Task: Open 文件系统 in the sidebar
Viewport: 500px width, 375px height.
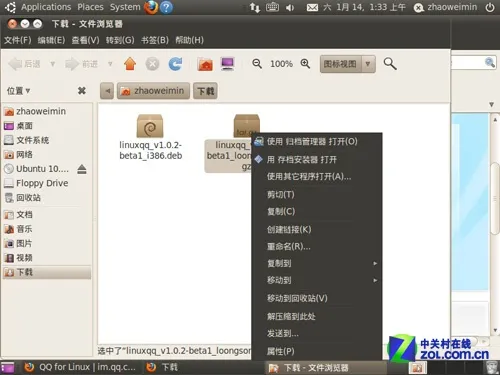Action: (x=47, y=140)
